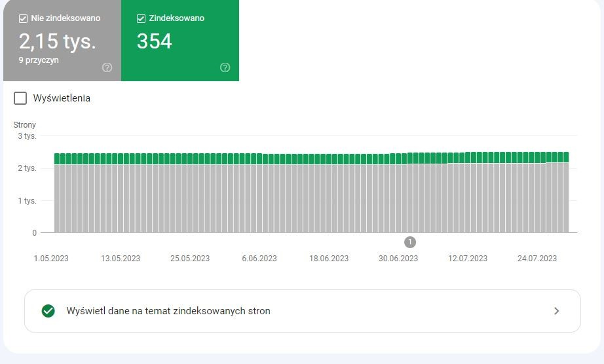This screenshot has width=604, height=364.
Task: Expand indexed pages row using right chevron
Action: coord(556,311)
